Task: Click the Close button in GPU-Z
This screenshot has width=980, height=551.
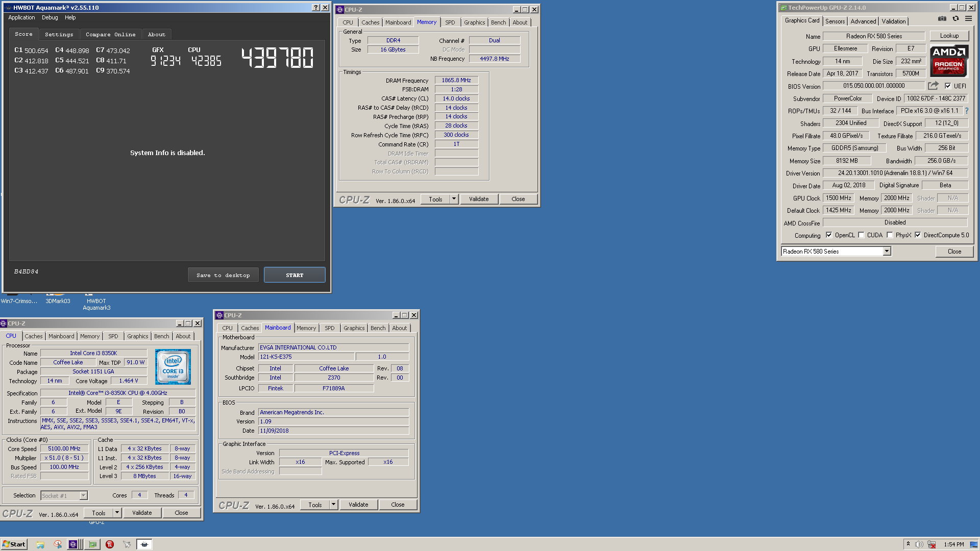Action: (954, 251)
